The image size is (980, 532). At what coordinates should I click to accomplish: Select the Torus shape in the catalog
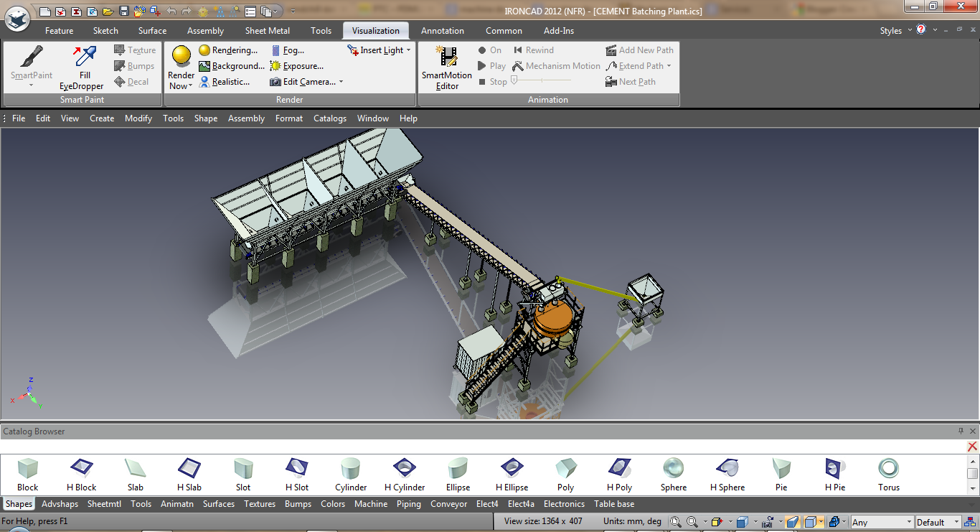[888, 470]
